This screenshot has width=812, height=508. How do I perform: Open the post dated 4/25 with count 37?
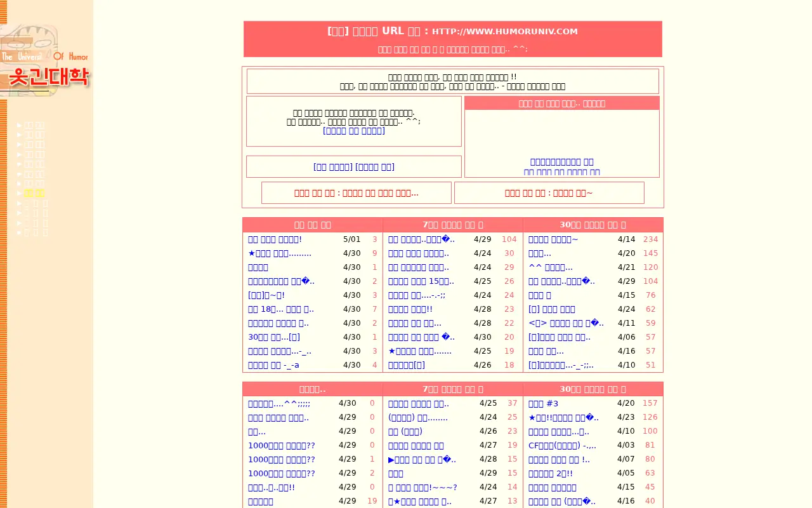tap(419, 403)
